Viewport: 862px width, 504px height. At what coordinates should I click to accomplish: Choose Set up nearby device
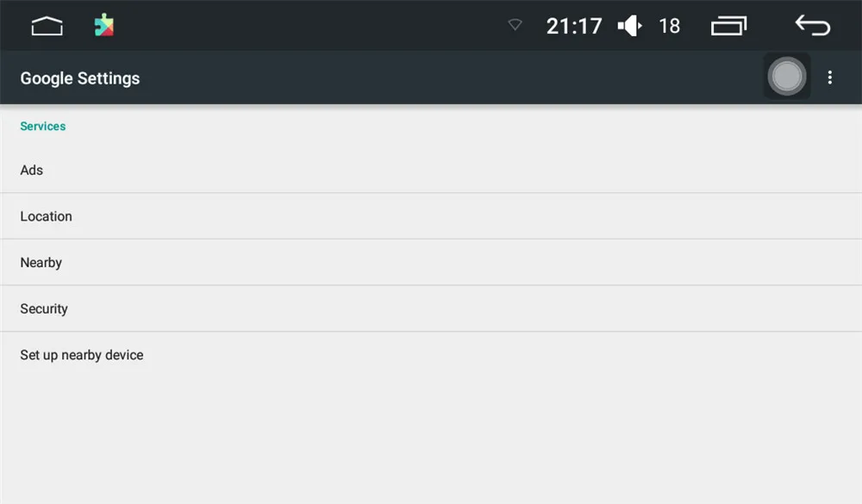click(431, 354)
